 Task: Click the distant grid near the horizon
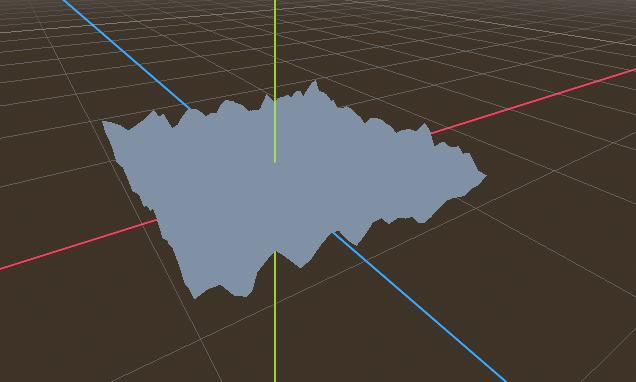406,16
